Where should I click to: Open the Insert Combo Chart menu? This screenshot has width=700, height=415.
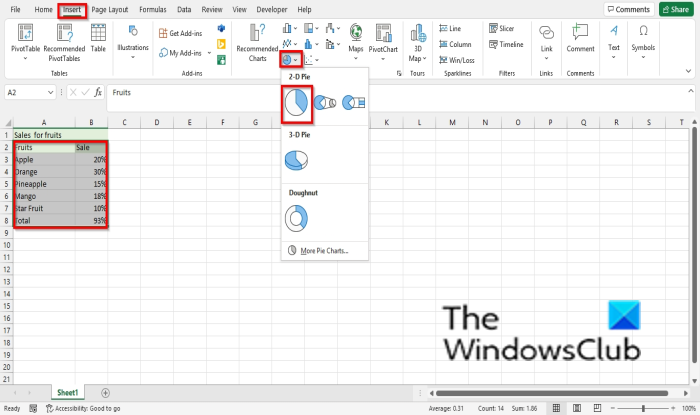click(333, 44)
